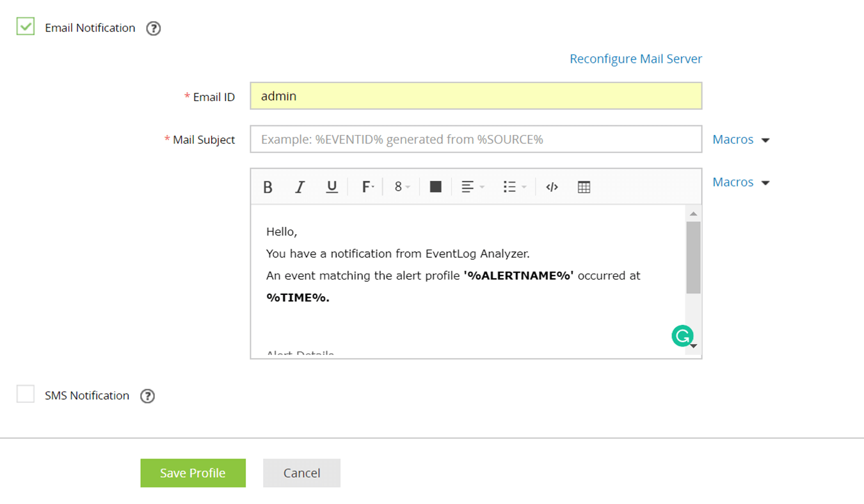
Task: Expand the font size dropdown
Action: 401,186
